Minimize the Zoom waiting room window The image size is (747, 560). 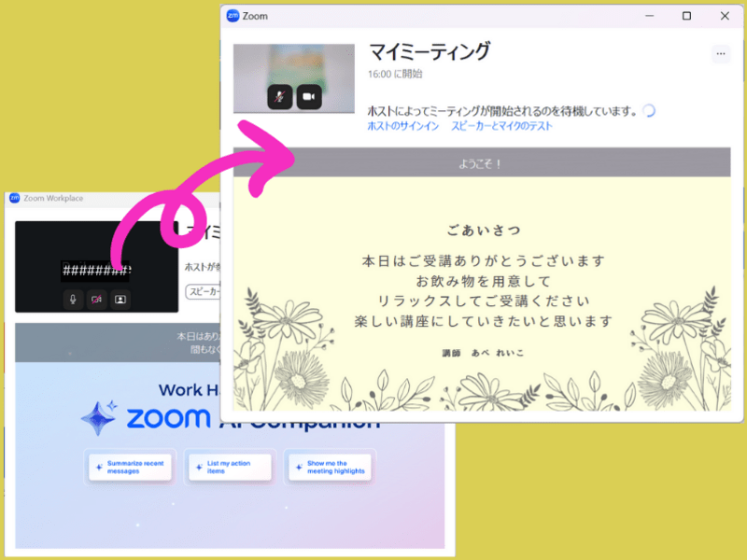650,16
